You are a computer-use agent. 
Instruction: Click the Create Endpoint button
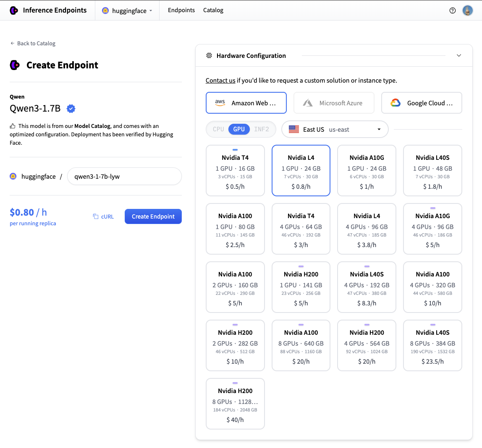coord(153,216)
